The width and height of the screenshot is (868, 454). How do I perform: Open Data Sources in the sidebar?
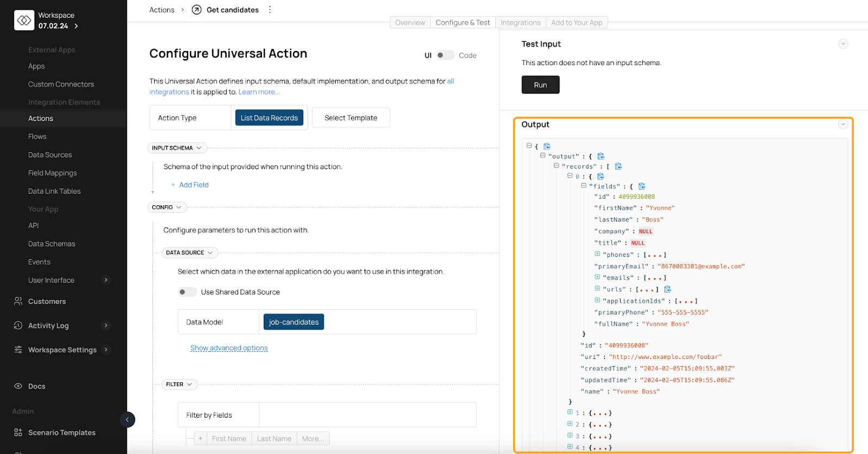pyautogui.click(x=50, y=155)
